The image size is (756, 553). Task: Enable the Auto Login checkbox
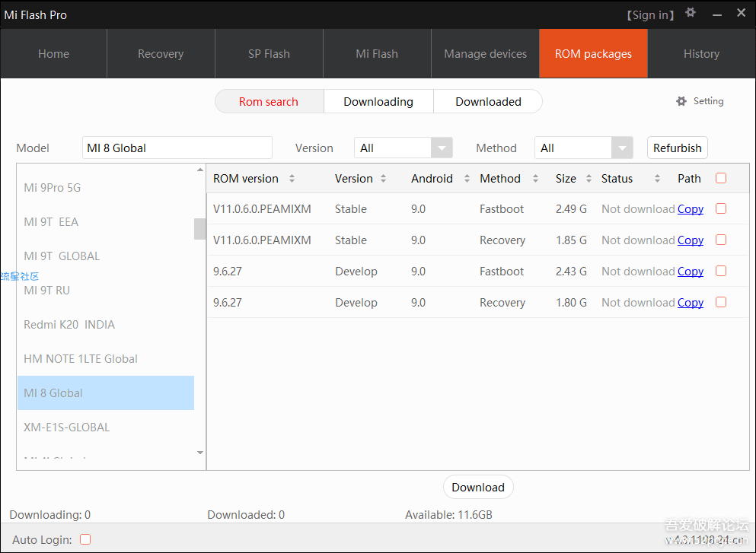85,539
